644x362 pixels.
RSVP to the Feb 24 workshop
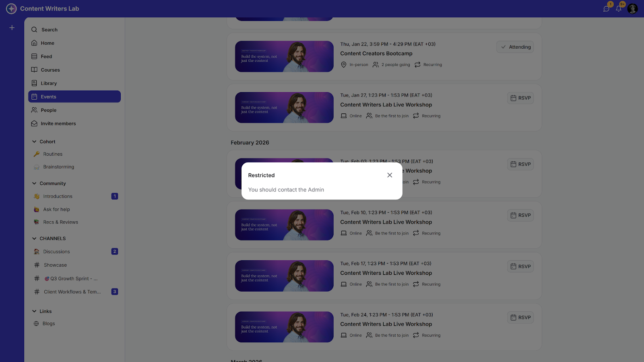(x=520, y=318)
